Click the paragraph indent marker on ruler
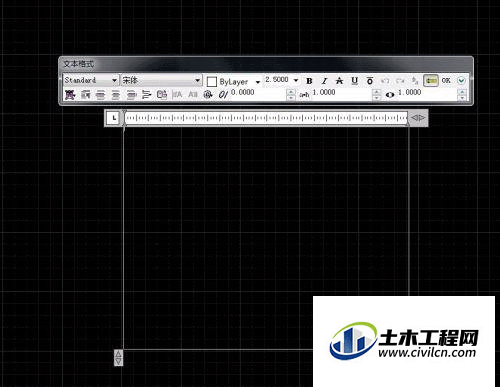Screen dimensions: 500x387 pyautogui.click(x=124, y=123)
